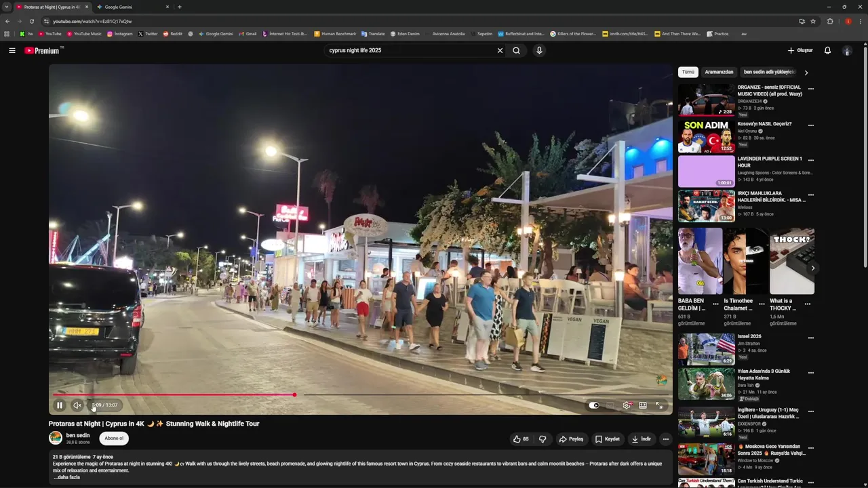Viewport: 868px width, 488px height.
Task: Open options for Kosova'yı NASIL Geçeriz video
Action: click(811, 125)
